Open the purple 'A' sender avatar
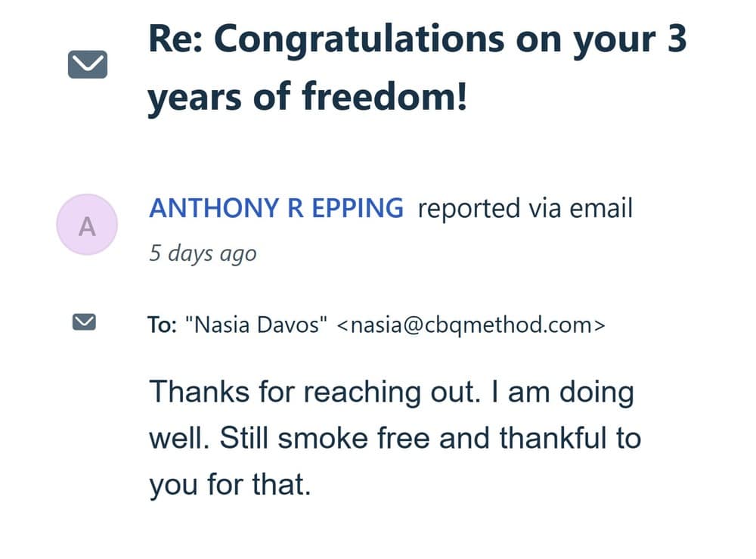Image resolution: width=756 pixels, height=559 pixels. point(87,225)
